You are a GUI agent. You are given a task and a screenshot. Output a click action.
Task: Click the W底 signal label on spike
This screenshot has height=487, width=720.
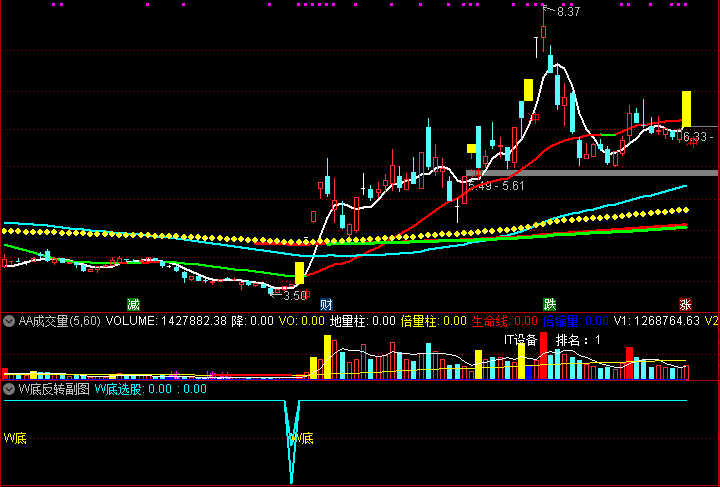coord(302,438)
